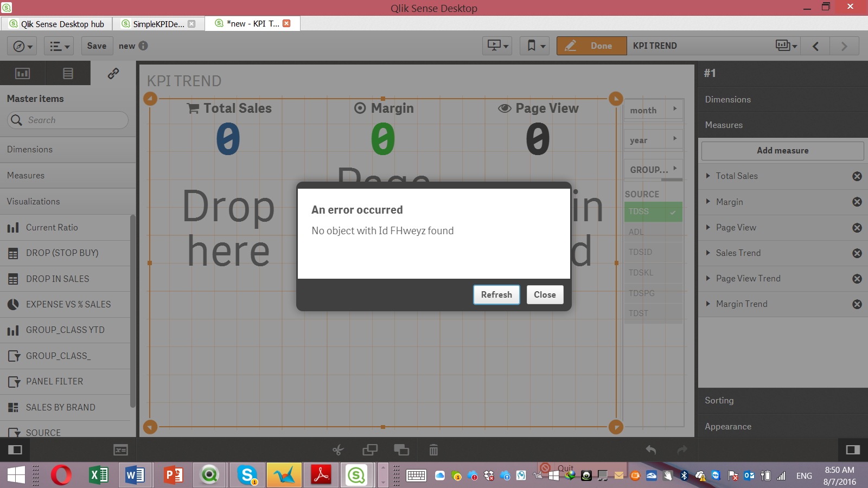Open Dimensions section in properties panel
Viewport: 868px width, 488px height.
[783, 100]
